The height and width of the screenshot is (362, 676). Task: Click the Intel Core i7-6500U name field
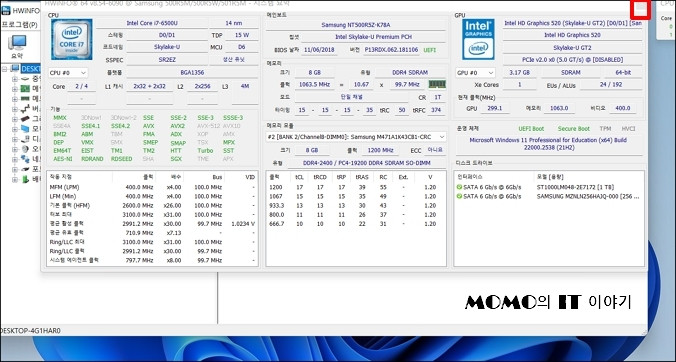[x=151, y=23]
